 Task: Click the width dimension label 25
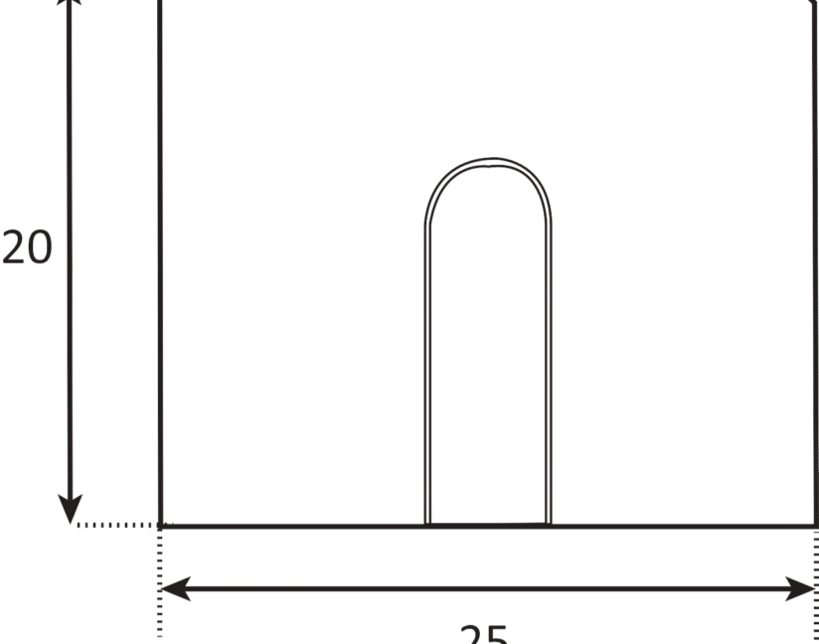tap(483, 634)
